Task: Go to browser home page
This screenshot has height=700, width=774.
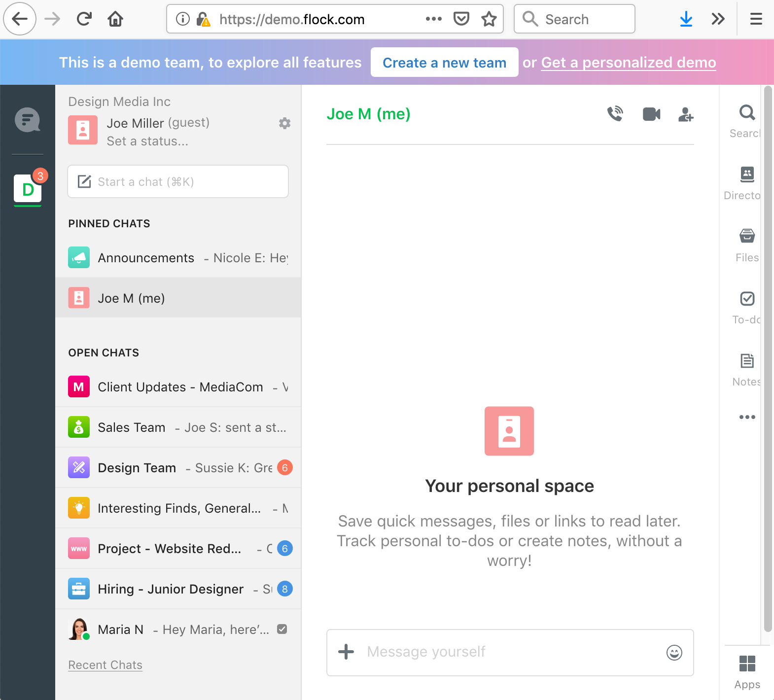Action: click(115, 19)
